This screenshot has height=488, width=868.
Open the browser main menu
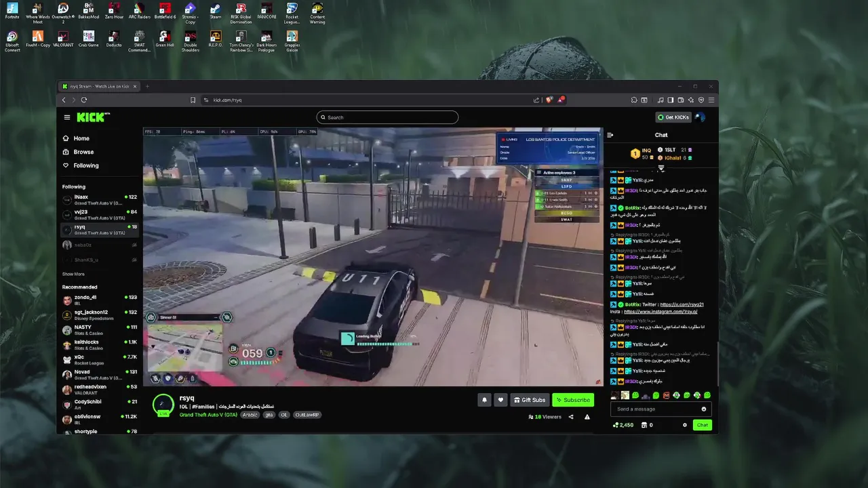[711, 100]
